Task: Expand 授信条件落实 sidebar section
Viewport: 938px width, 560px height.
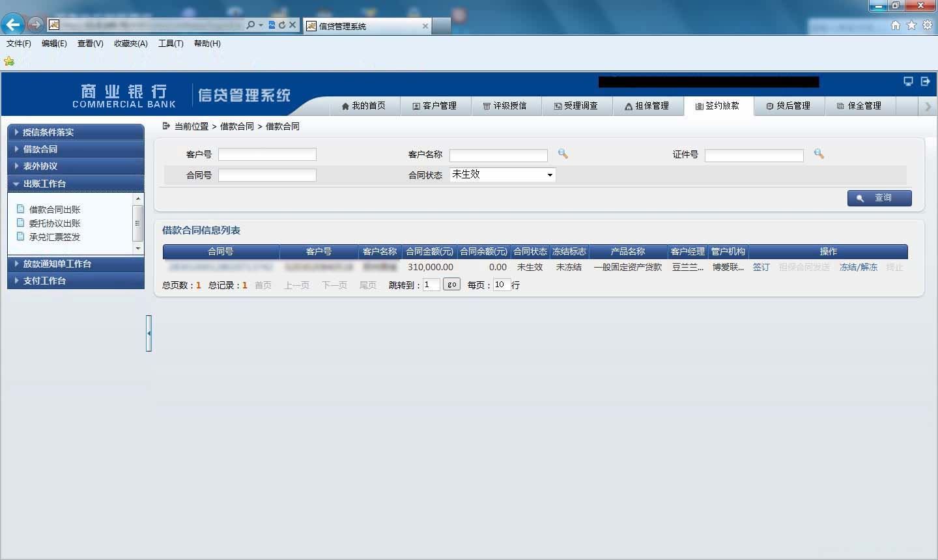Action: 76,132
